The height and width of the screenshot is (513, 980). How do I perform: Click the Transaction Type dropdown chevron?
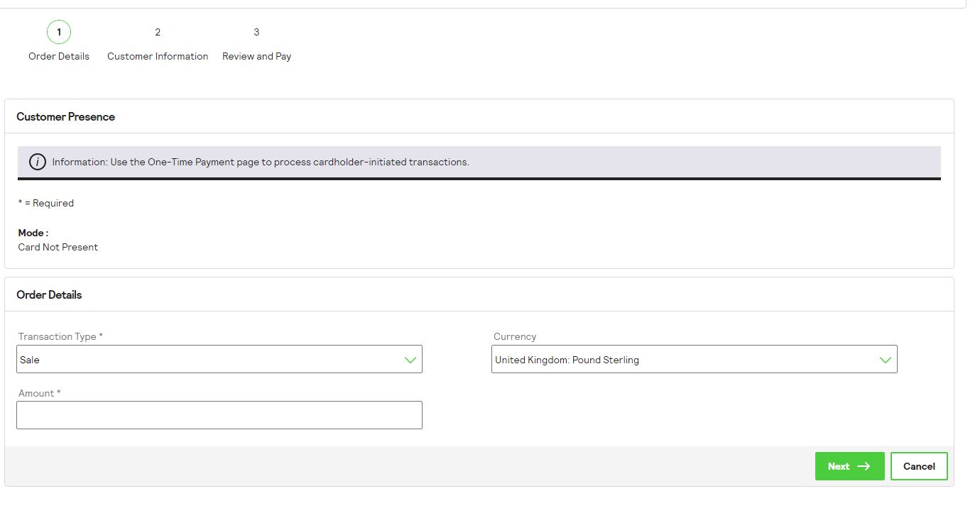[410, 359]
